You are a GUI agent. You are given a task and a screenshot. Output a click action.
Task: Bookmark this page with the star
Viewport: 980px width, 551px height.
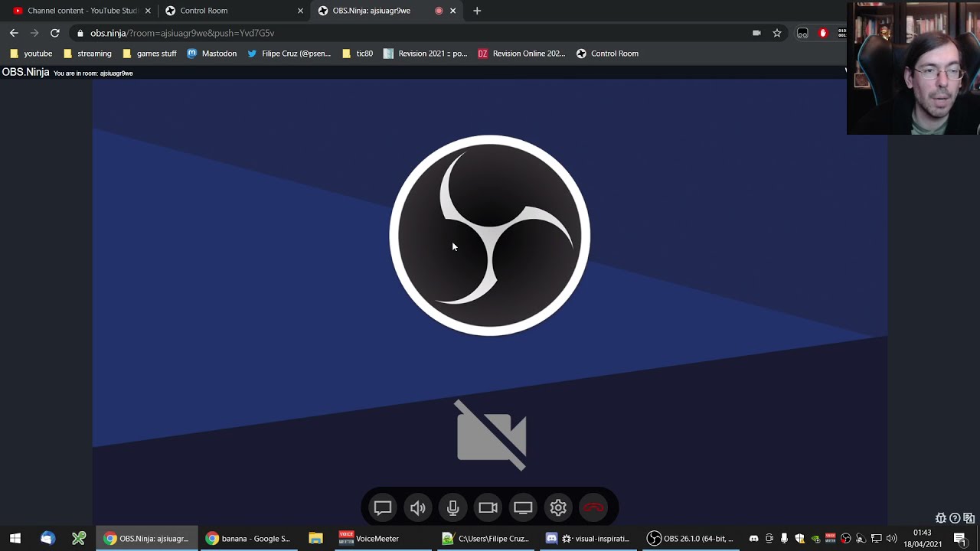(777, 33)
